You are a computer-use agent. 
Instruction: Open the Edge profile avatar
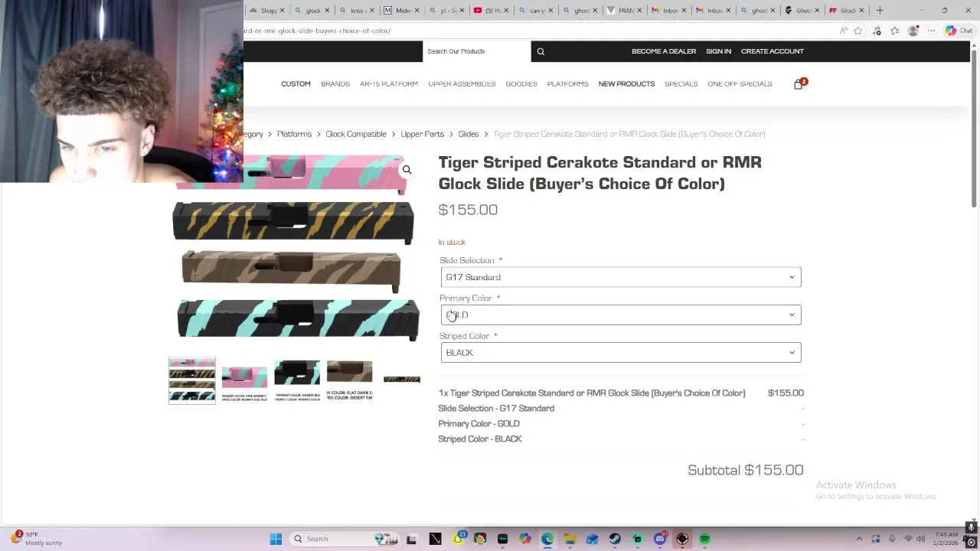click(x=913, y=31)
